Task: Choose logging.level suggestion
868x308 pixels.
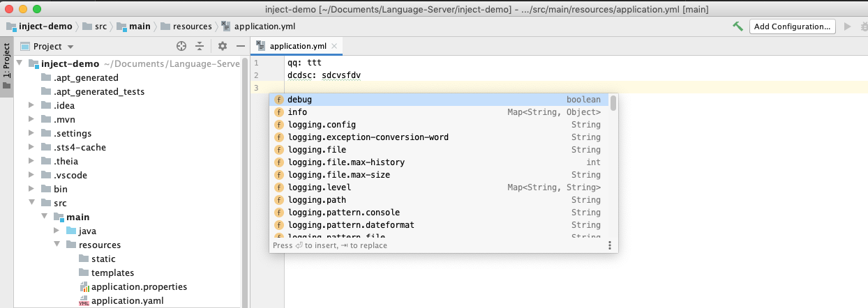Action: (439, 187)
